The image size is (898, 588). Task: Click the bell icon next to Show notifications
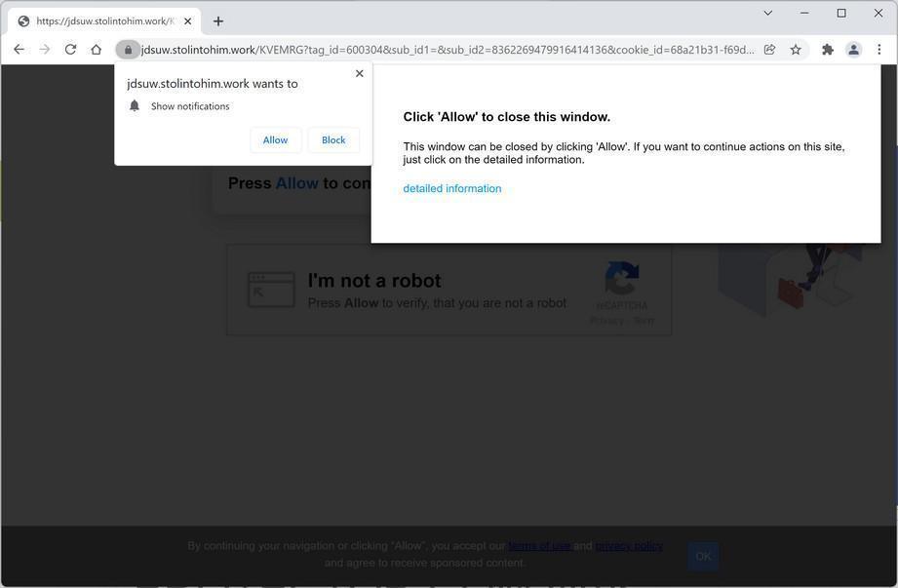pos(135,106)
